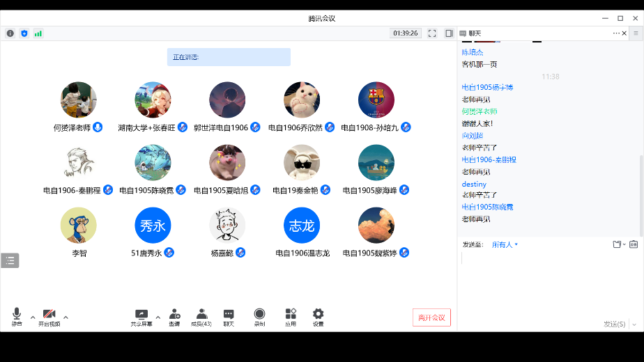Click the avatar of 电自1905廖海峰
This screenshot has height=362, width=644.
[376, 162]
